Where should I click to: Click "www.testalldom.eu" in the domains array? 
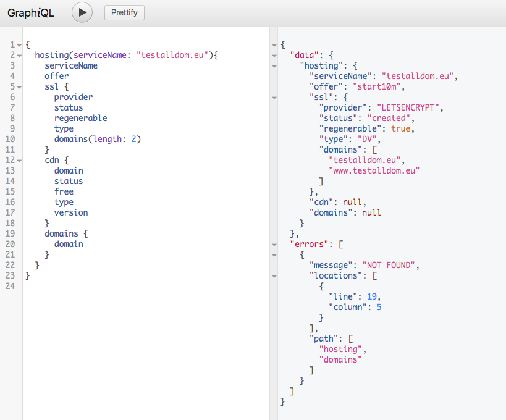[x=374, y=170]
